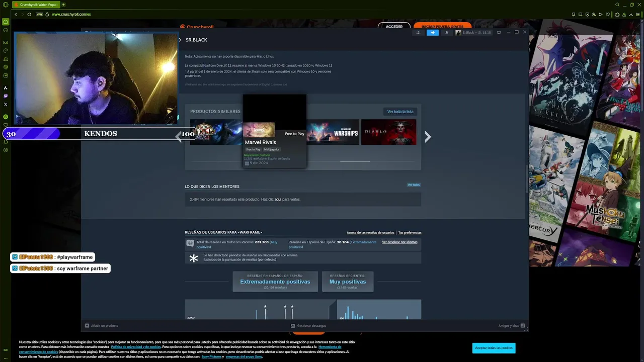Open the Marvel Rivals game card

click(x=274, y=131)
